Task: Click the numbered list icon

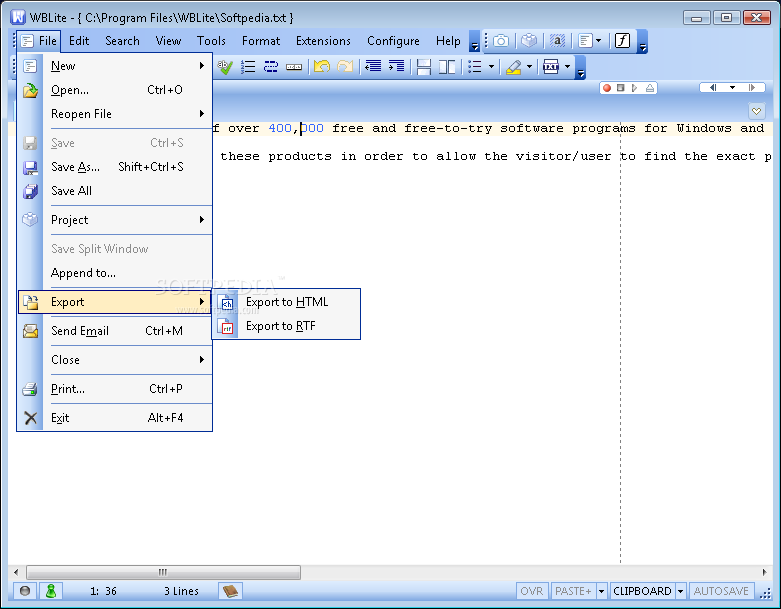Action: tap(248, 67)
